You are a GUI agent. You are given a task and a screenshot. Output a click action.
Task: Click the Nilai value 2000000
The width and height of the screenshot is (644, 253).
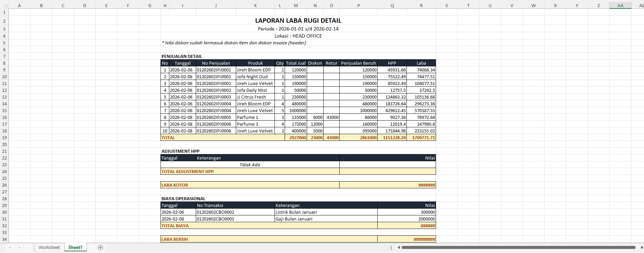406,219
